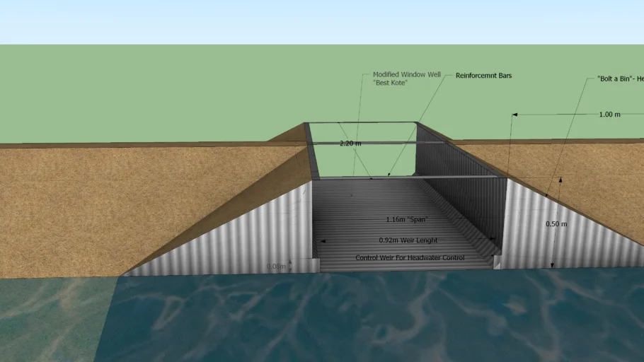Click the faint 0.08m dimension label

click(x=276, y=267)
